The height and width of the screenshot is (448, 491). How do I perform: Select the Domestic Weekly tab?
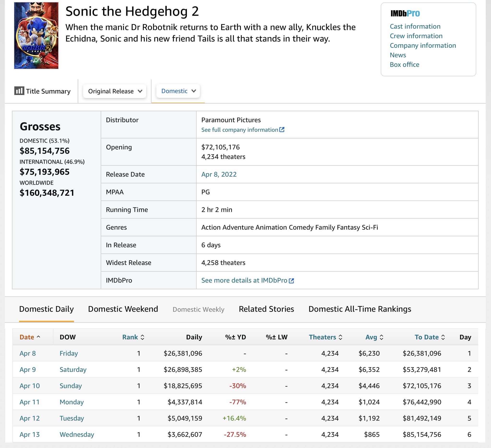pyautogui.click(x=198, y=309)
